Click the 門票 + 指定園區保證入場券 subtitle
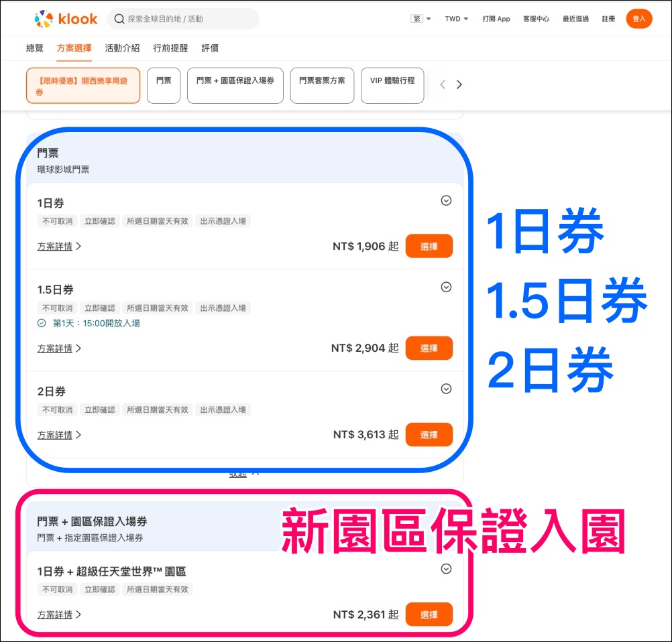 (90, 538)
